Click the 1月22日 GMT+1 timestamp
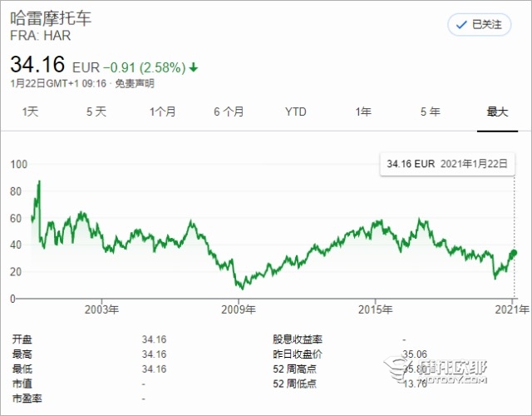 click(58, 83)
